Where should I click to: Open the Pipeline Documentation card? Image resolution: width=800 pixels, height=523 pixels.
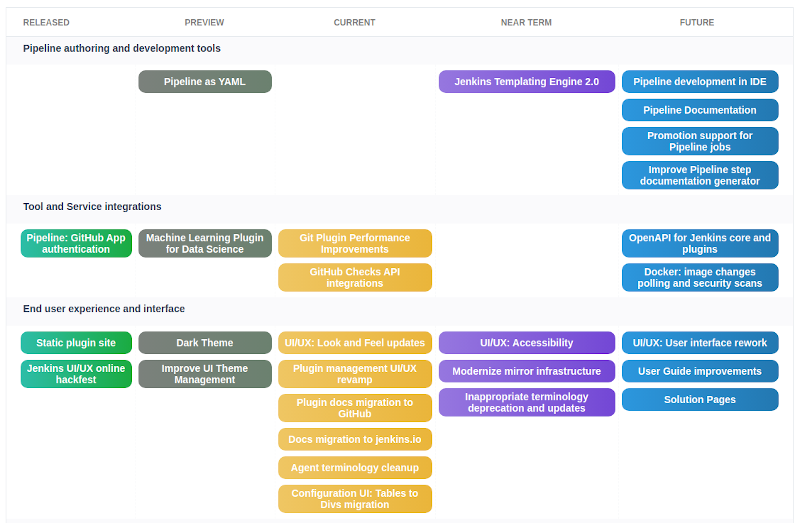699,110
